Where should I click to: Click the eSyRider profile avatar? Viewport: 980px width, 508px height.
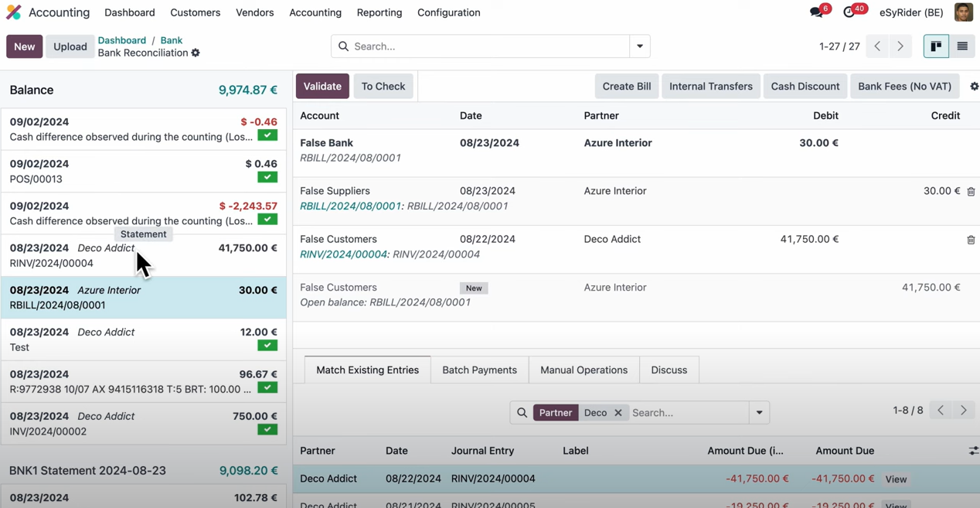tap(963, 12)
